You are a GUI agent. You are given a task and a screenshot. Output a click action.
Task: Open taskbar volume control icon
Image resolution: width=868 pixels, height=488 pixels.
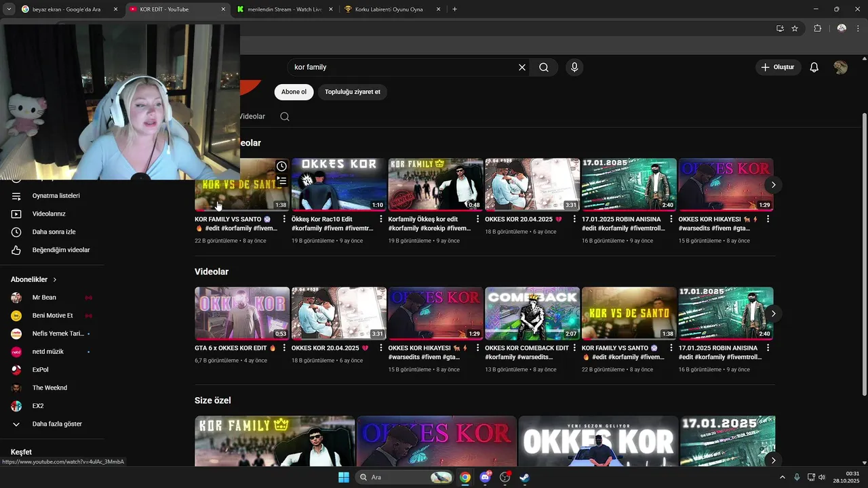point(821,477)
